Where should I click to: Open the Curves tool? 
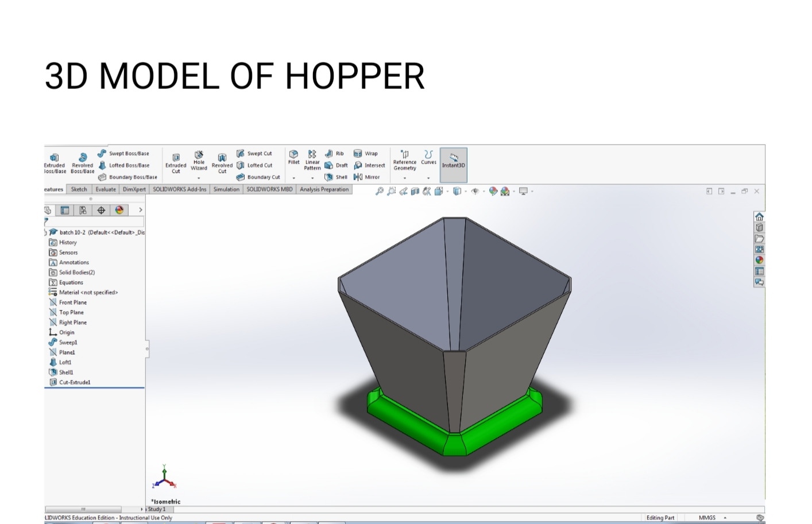pos(428,158)
